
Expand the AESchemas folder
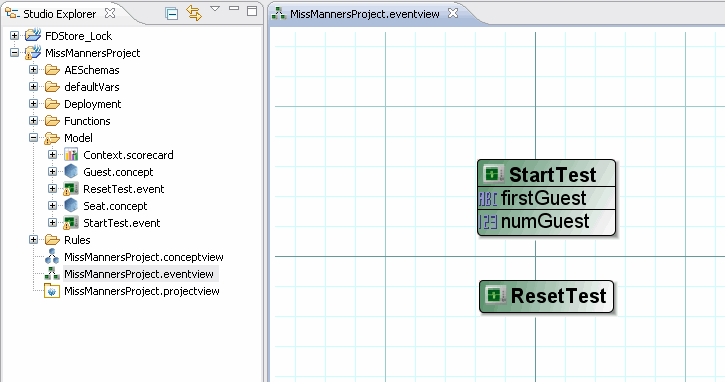point(33,69)
